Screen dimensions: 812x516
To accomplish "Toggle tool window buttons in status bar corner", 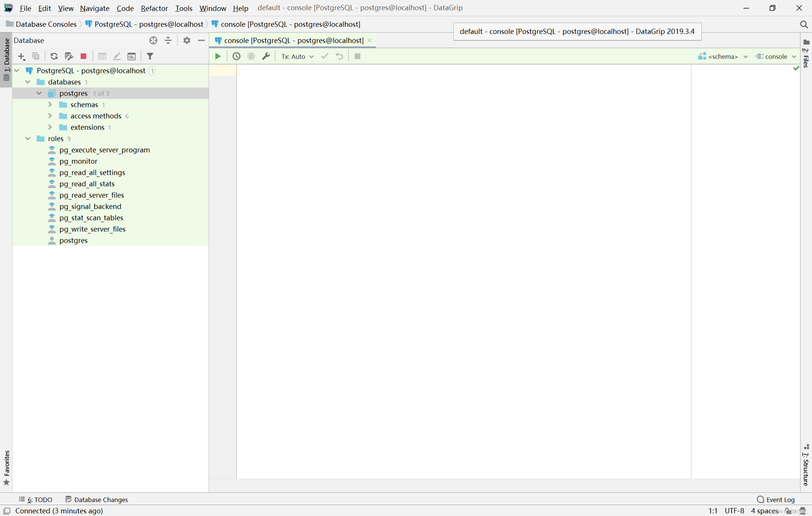I will 7,511.
